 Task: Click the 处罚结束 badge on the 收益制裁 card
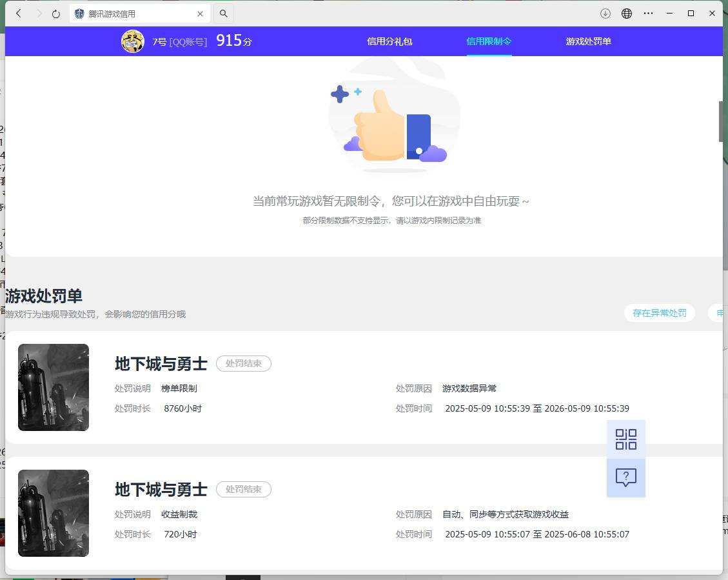tap(244, 490)
